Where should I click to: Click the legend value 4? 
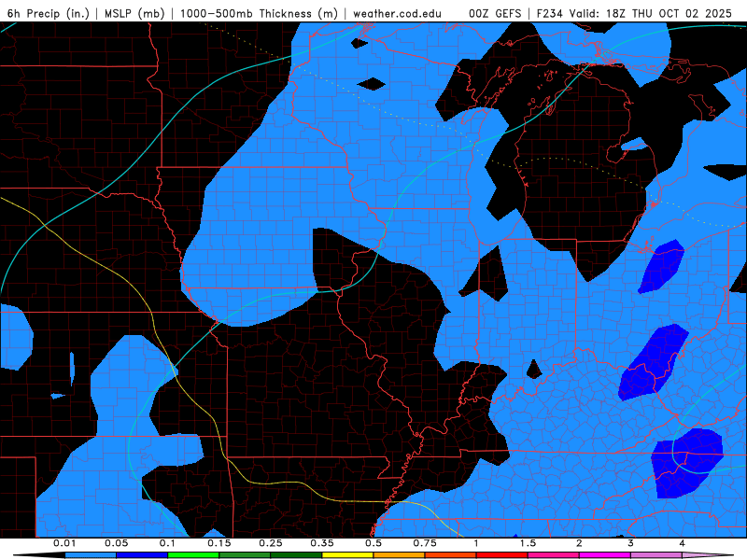pyautogui.click(x=683, y=543)
